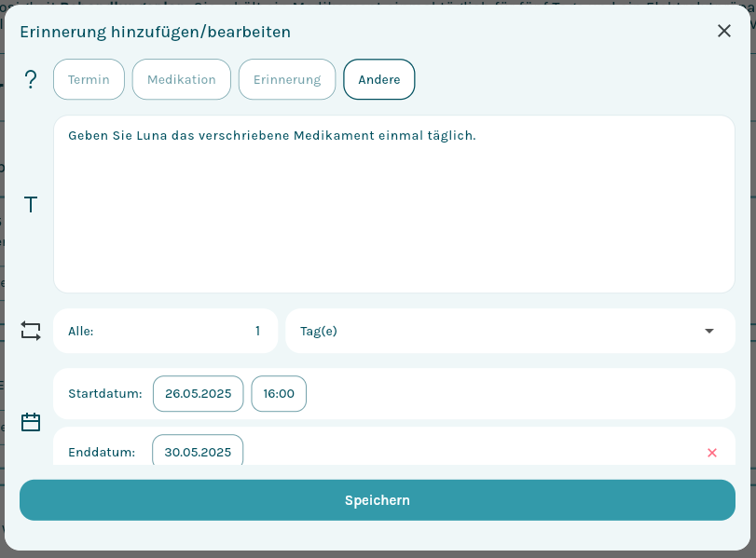Click into the reminder description text area
The height and width of the screenshot is (558, 756).
click(x=393, y=205)
